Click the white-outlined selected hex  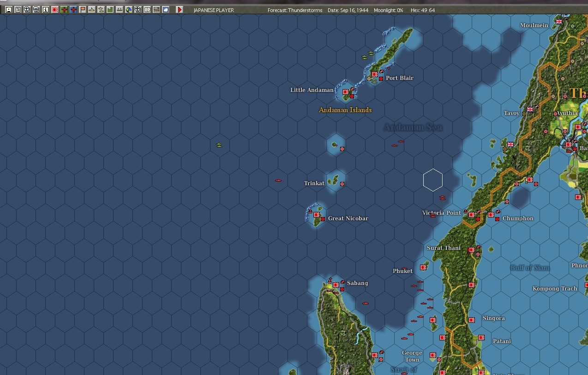433,180
